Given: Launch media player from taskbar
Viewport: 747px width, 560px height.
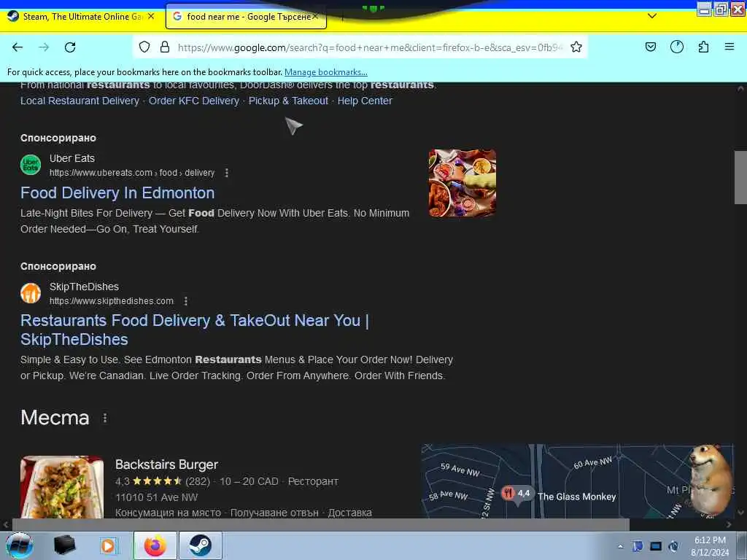Looking at the screenshot, I should (109, 545).
